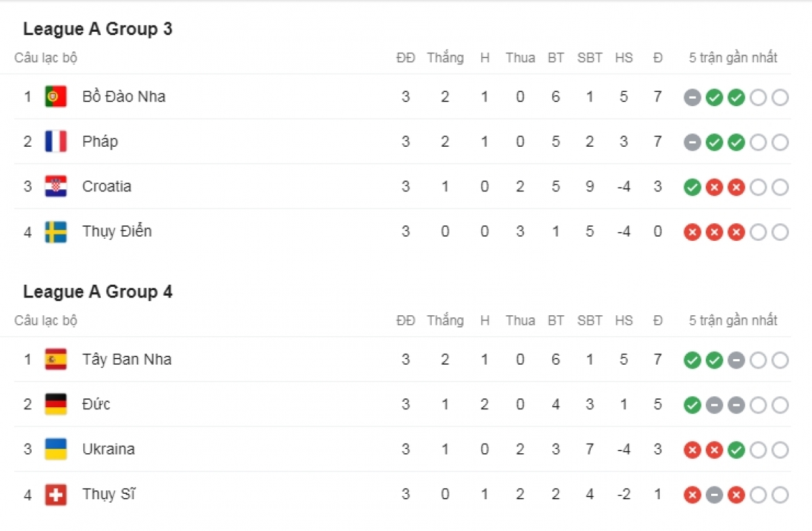Click the Portugal flag icon

55,97
